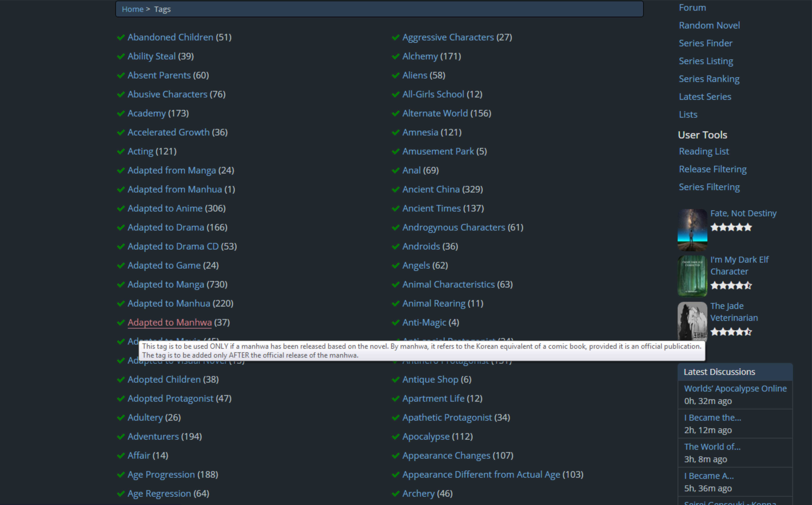Screen dimensions: 812x505
Task: Open the Alternate World tag page
Action: point(435,114)
